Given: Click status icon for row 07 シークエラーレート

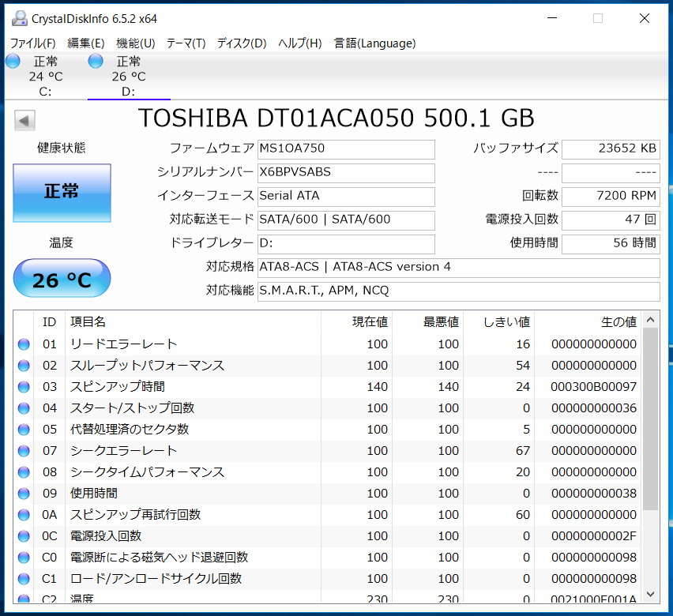Looking at the screenshot, I should 24,451.
